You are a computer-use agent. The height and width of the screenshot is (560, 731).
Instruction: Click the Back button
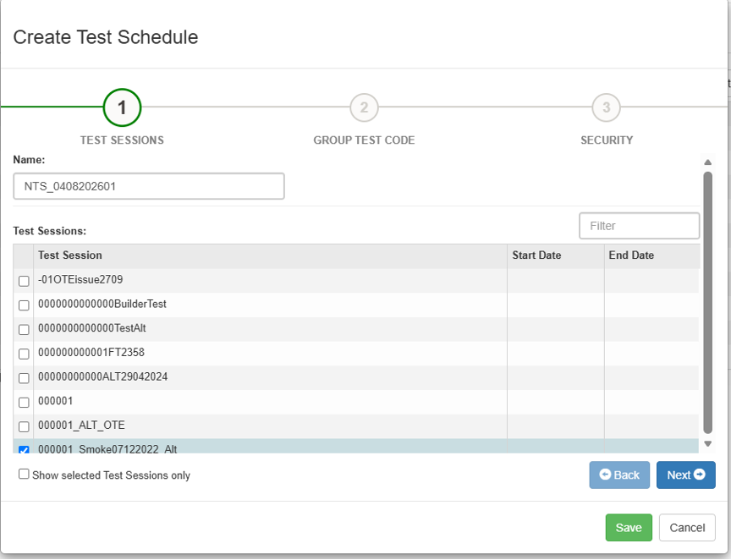619,475
